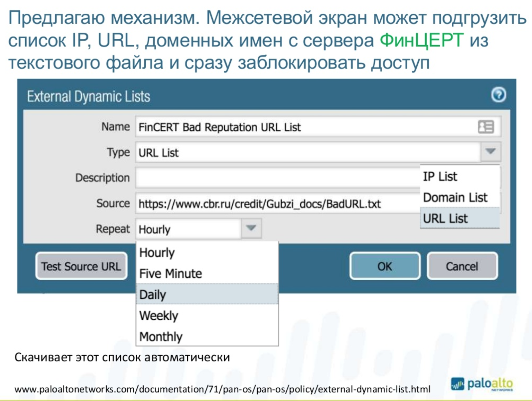
Task: Select Monthly repeat interval
Action: coord(207,336)
